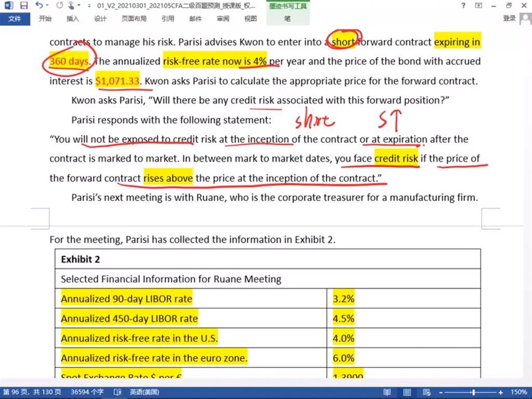Click language indicator 英语(美国)
The width and height of the screenshot is (532, 399).
(144, 392)
